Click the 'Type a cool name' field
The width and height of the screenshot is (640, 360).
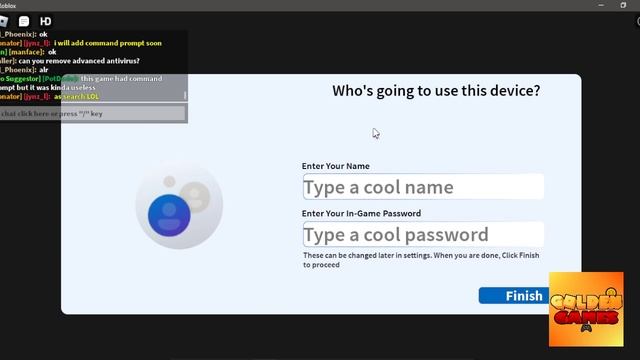point(423,187)
